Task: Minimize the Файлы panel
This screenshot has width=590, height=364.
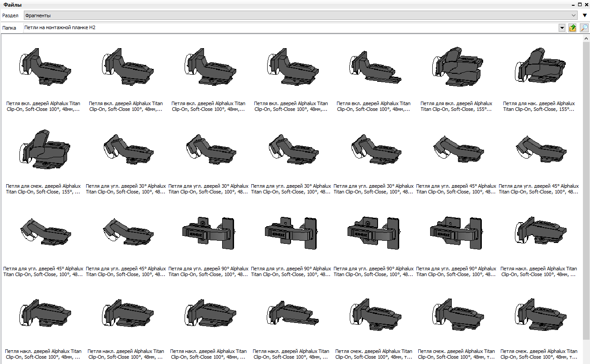Action: (574, 4)
